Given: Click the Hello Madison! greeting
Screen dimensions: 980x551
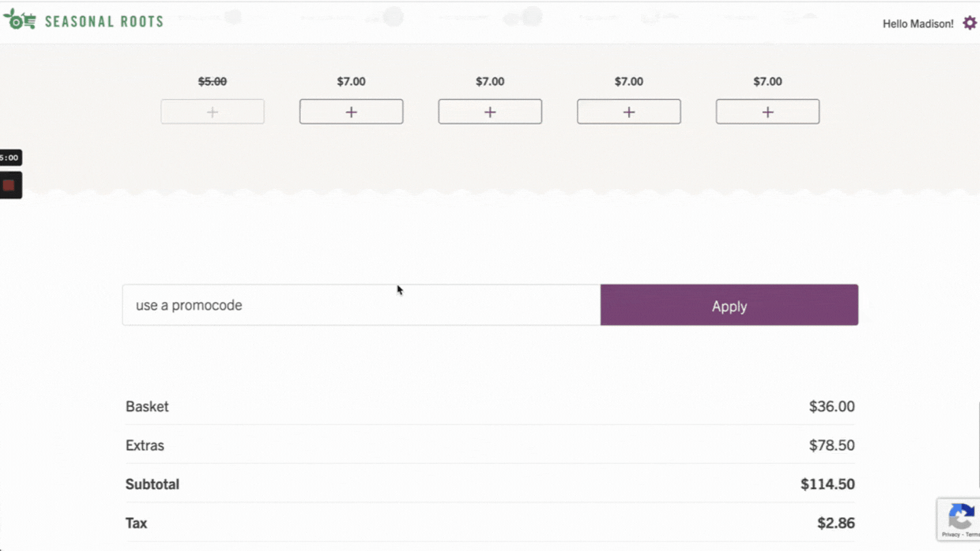Looking at the screenshot, I should coord(917,24).
